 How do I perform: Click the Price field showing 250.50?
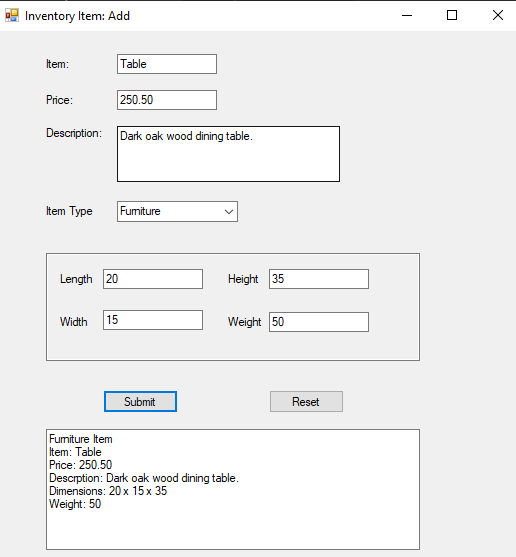pos(167,100)
